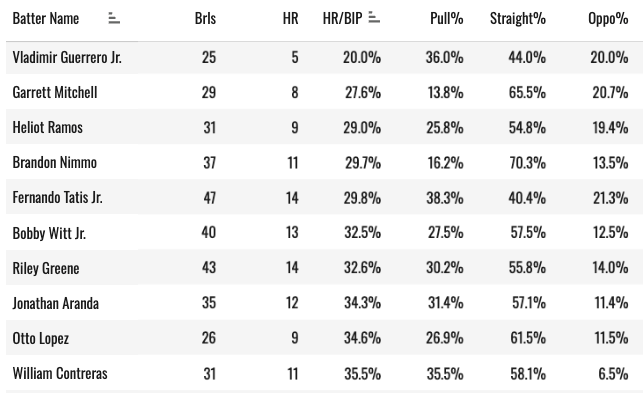Image resolution: width=643 pixels, height=393 pixels.
Task: Open Garrett Mitchell batter entry
Action: point(55,92)
